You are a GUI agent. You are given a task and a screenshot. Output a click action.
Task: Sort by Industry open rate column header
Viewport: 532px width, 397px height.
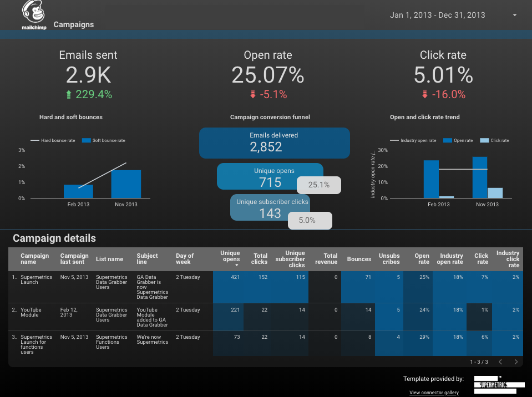click(x=449, y=259)
